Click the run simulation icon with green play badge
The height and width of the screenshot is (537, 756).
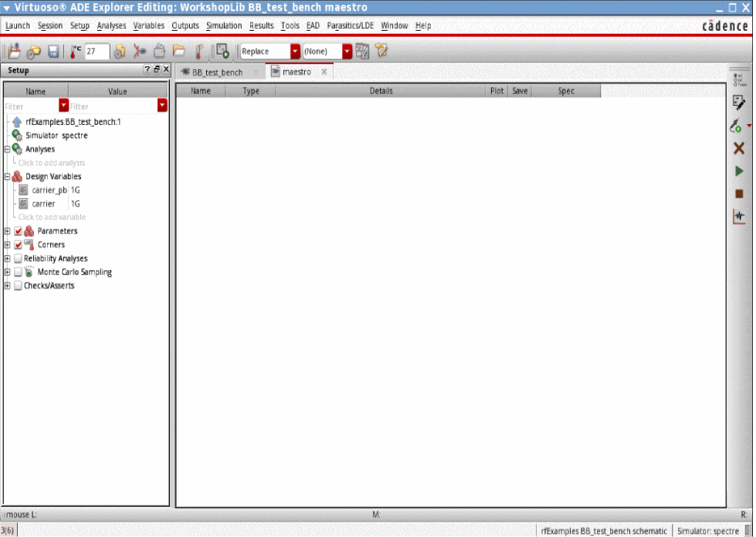222,51
